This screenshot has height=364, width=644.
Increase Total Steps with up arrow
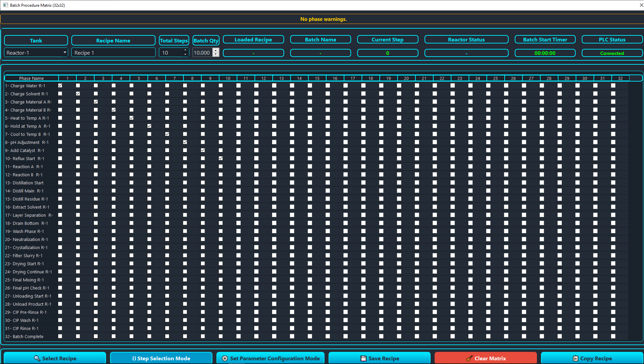pyautogui.click(x=185, y=51)
